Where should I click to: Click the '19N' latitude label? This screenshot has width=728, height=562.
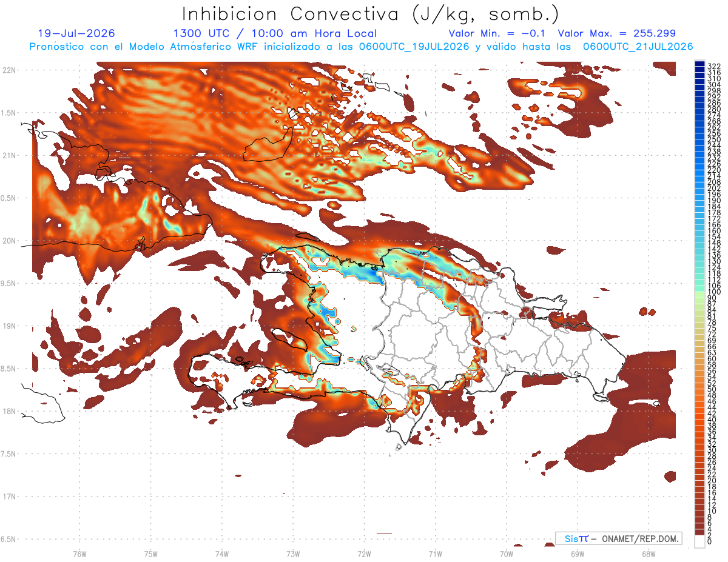click(x=8, y=326)
